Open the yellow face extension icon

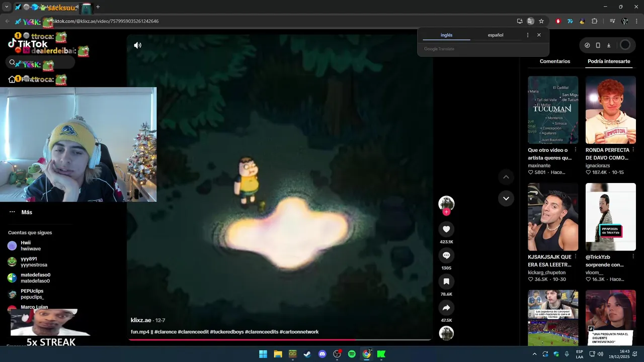(582, 21)
